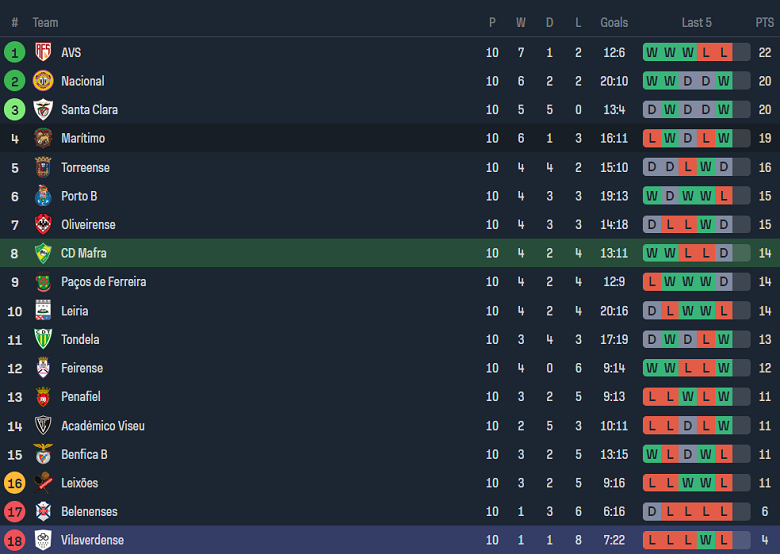The image size is (780, 554).
Task: Open the CD Mafra team badge
Action: (x=43, y=253)
